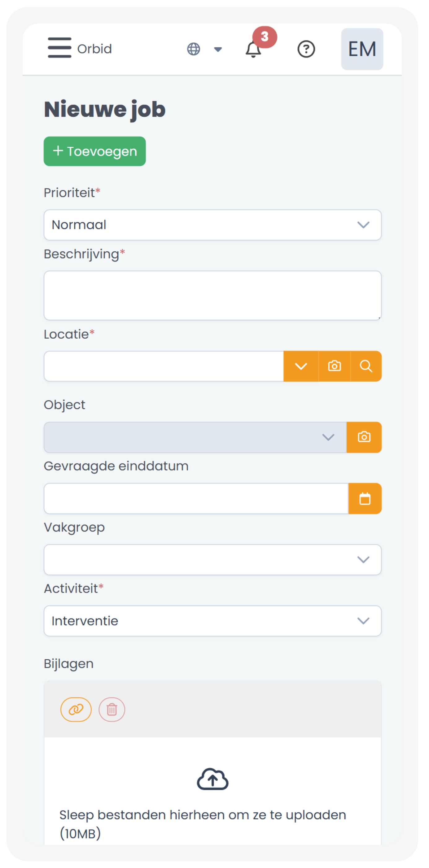
Task: Open the Vakgroep dropdown
Action: point(212,559)
